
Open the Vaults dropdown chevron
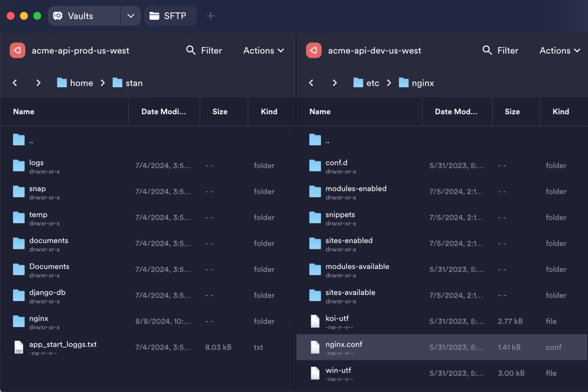[x=131, y=16]
